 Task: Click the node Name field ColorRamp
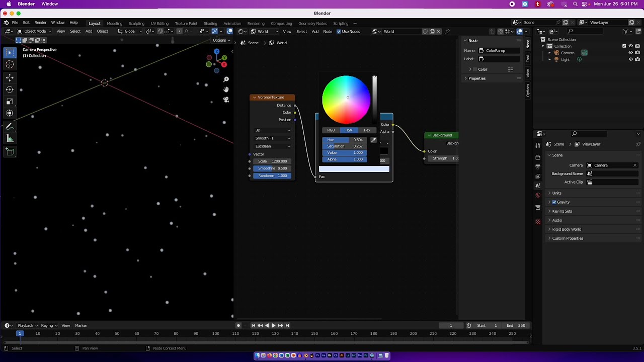coord(499,51)
